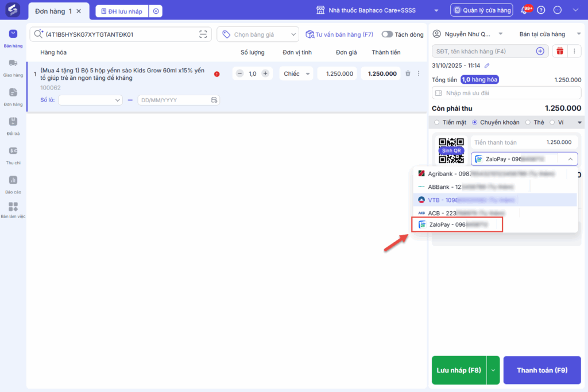Focus the Nhập mã ưu đãi field
The width and height of the screenshot is (588, 392).
pos(506,93)
